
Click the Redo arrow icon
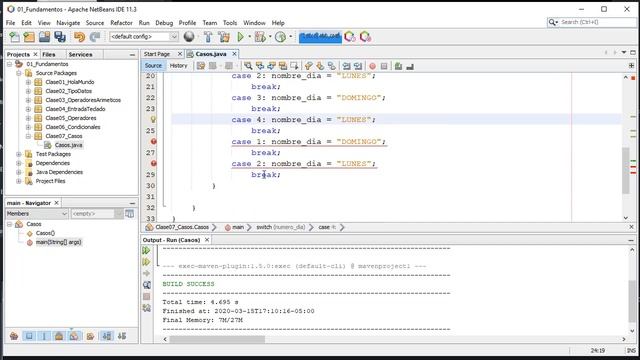tap(95, 37)
